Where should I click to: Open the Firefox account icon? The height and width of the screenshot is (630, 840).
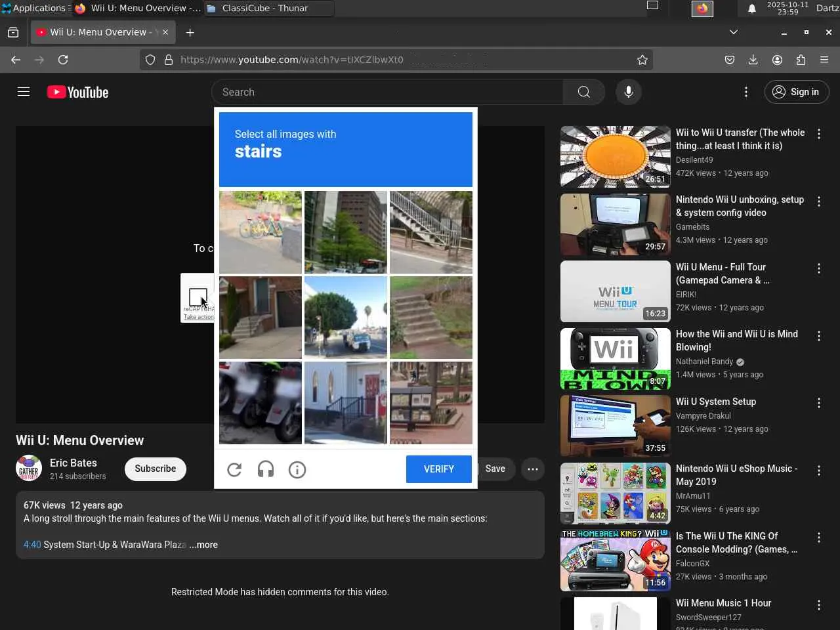(777, 60)
